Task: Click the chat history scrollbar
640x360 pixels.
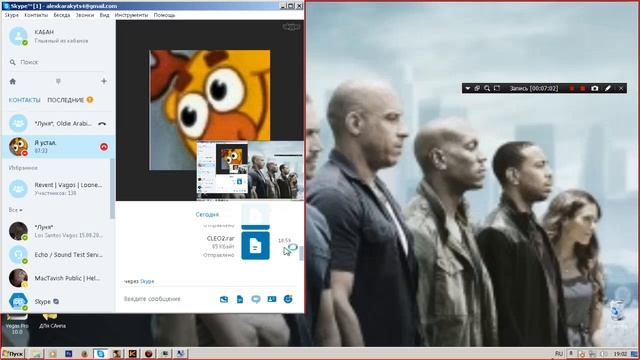Action: point(301,253)
